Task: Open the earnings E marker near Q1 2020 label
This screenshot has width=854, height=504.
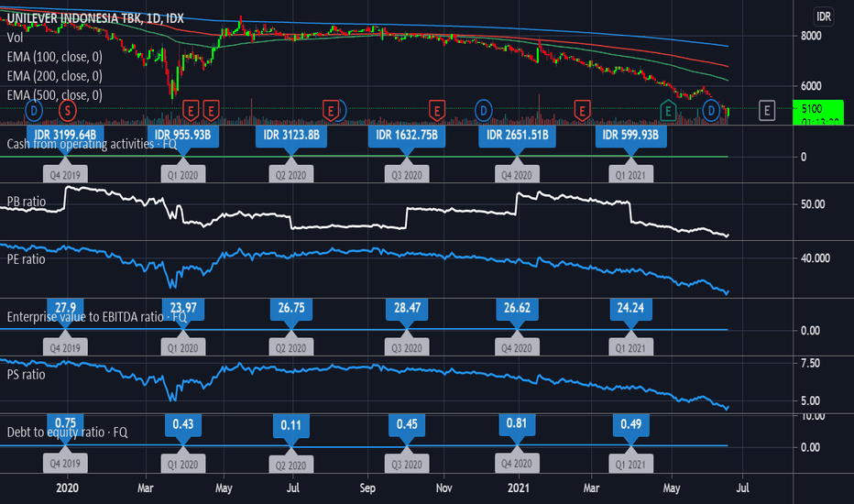Action: pyautogui.click(x=190, y=111)
